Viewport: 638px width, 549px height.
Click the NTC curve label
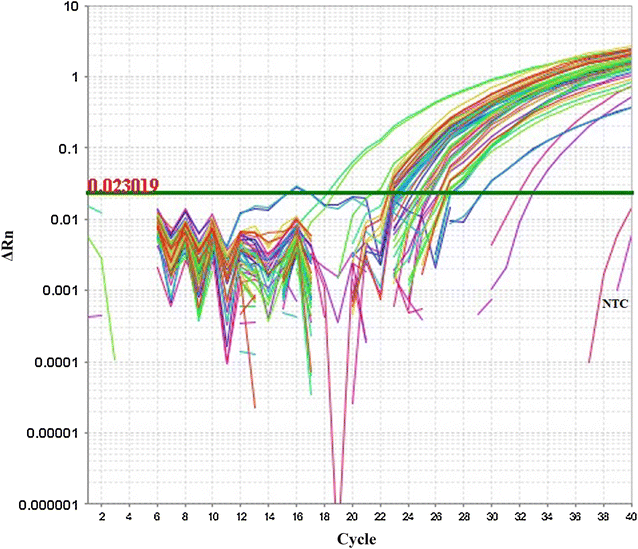pyautogui.click(x=614, y=301)
